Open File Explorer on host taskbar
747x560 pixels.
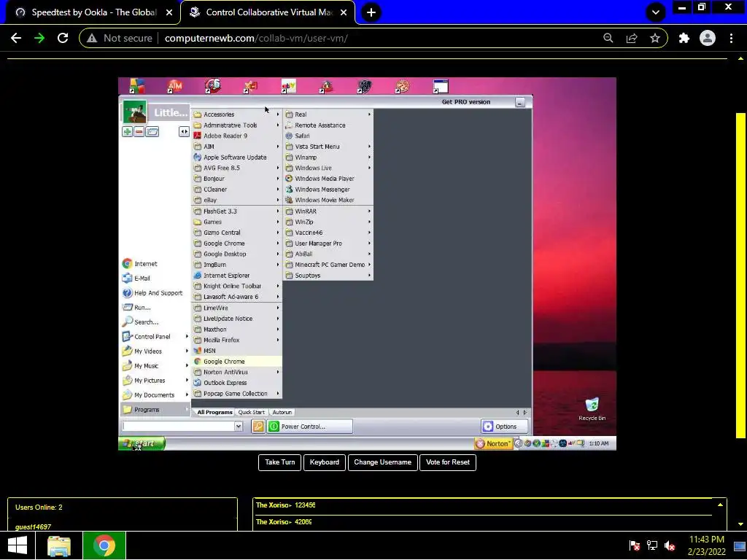coord(59,545)
